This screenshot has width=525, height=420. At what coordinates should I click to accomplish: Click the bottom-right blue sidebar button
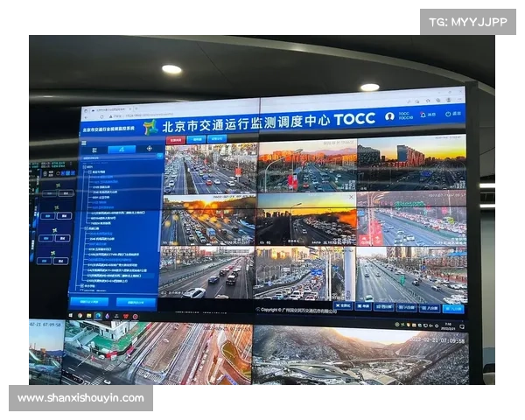(x=136, y=302)
